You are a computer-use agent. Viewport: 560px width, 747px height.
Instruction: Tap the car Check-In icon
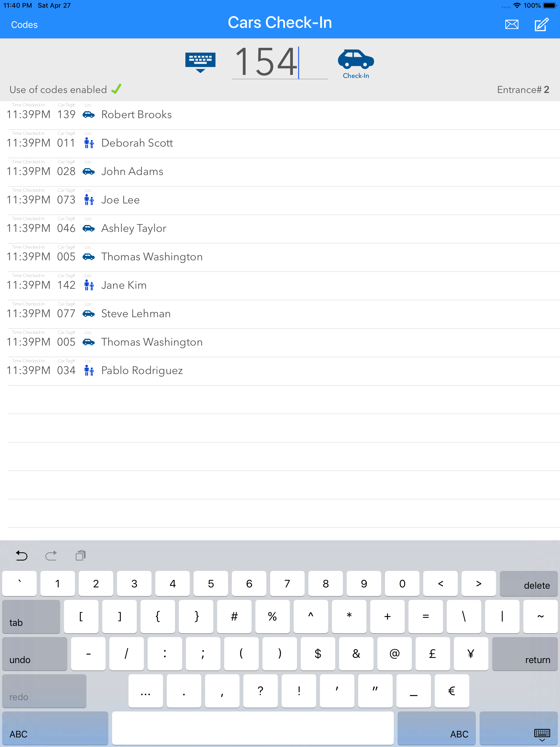[x=356, y=63]
